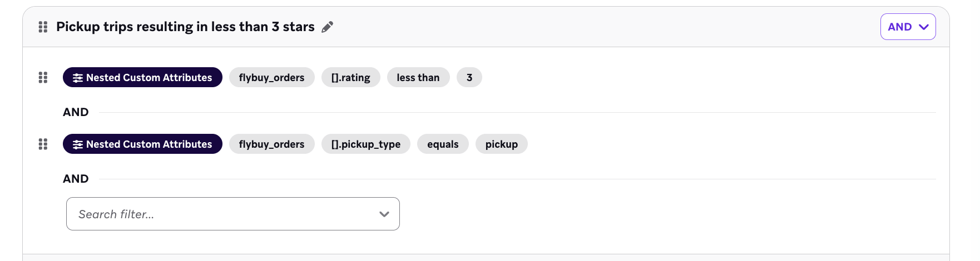This screenshot has width=980, height=261.
Task: Click the drag handle beside the group title
Action: [x=43, y=27]
